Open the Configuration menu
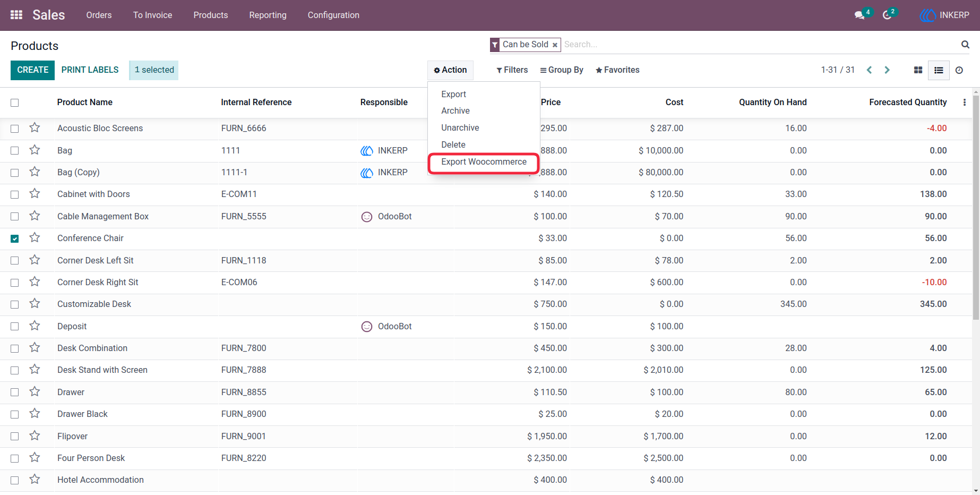 [333, 15]
